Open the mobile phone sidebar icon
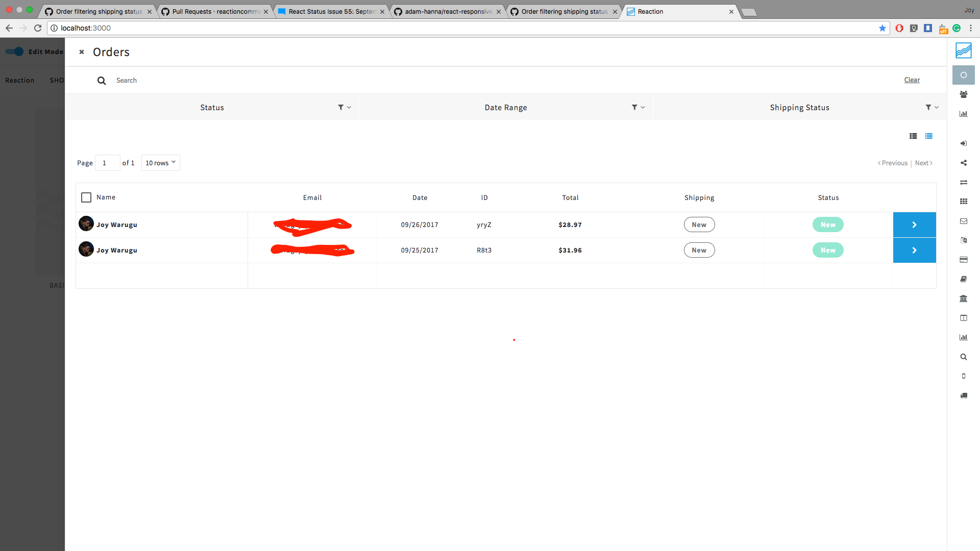The image size is (980, 551). (x=963, y=376)
